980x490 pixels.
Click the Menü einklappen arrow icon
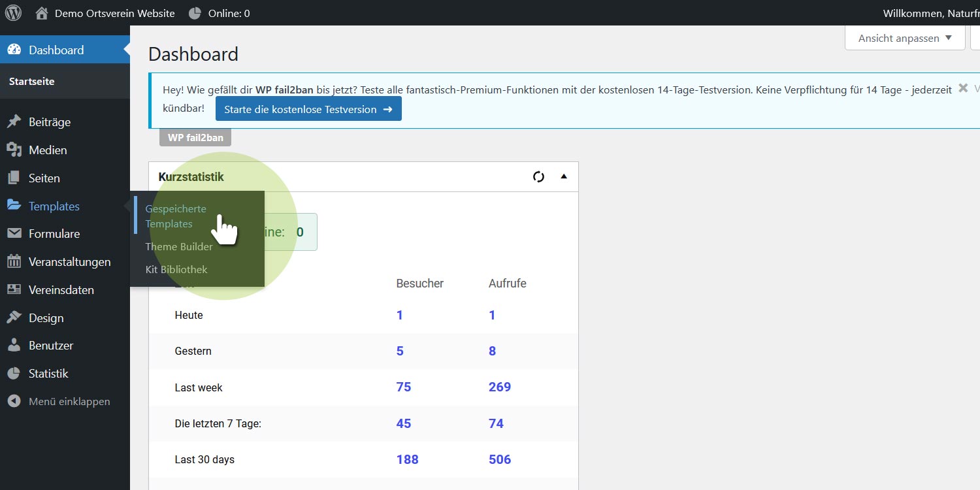[x=14, y=401]
